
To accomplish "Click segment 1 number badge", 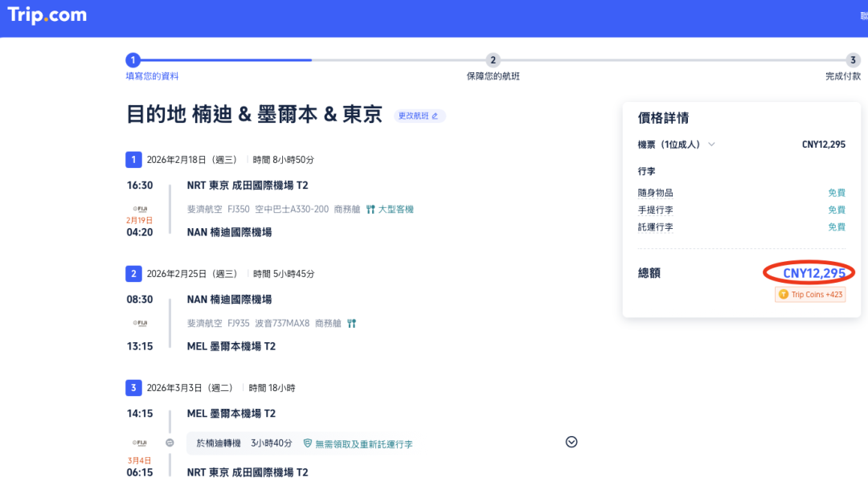I will pos(133,159).
